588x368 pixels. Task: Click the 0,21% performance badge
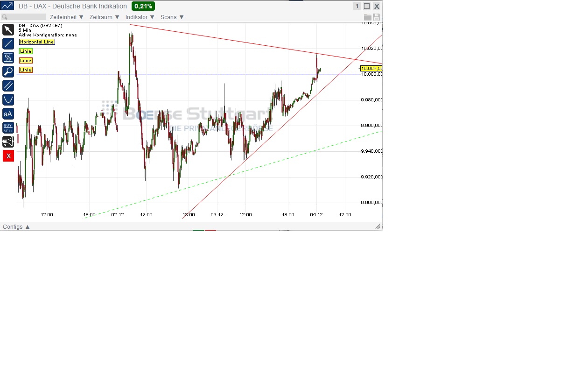[142, 6]
